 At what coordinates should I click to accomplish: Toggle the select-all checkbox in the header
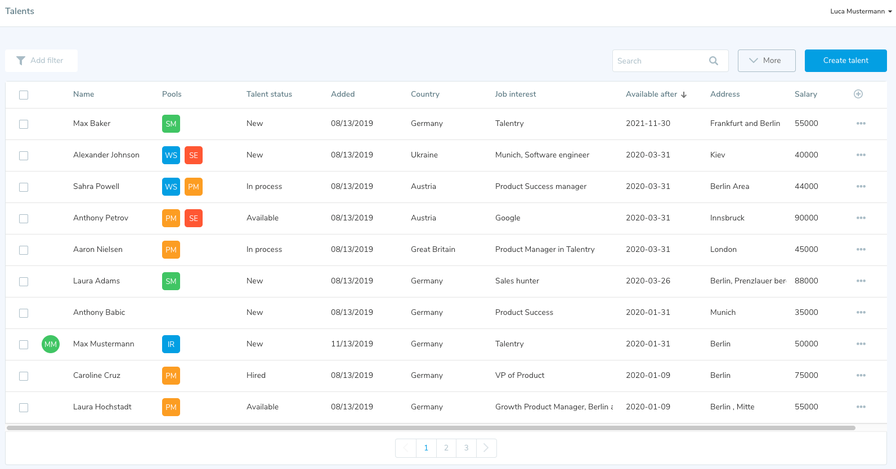(24, 95)
